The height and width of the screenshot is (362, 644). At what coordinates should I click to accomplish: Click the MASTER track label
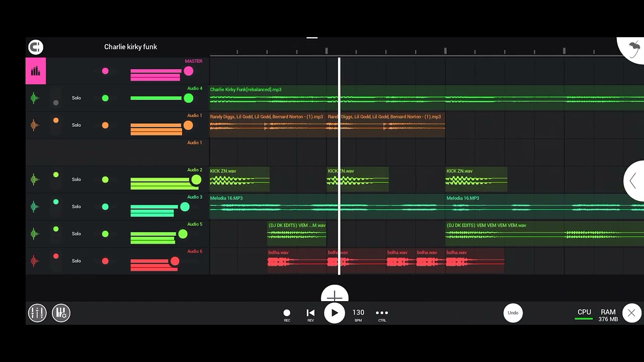pyautogui.click(x=194, y=61)
